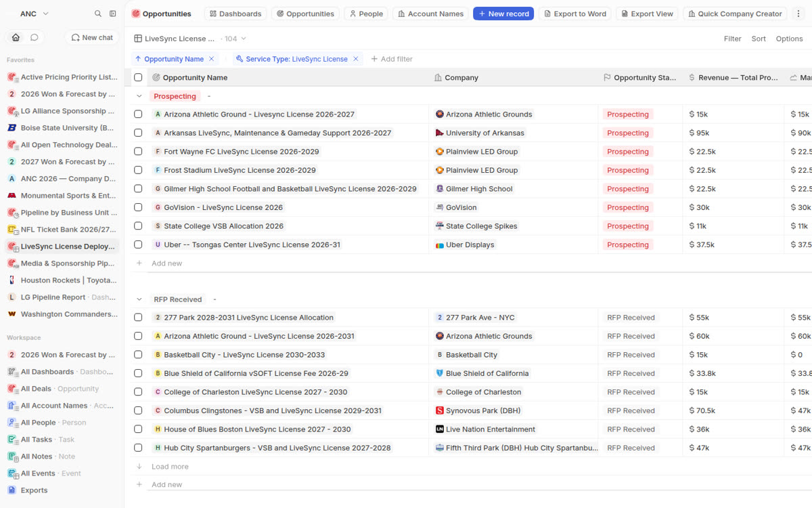
Task: Start a New chat
Action: click(x=92, y=37)
